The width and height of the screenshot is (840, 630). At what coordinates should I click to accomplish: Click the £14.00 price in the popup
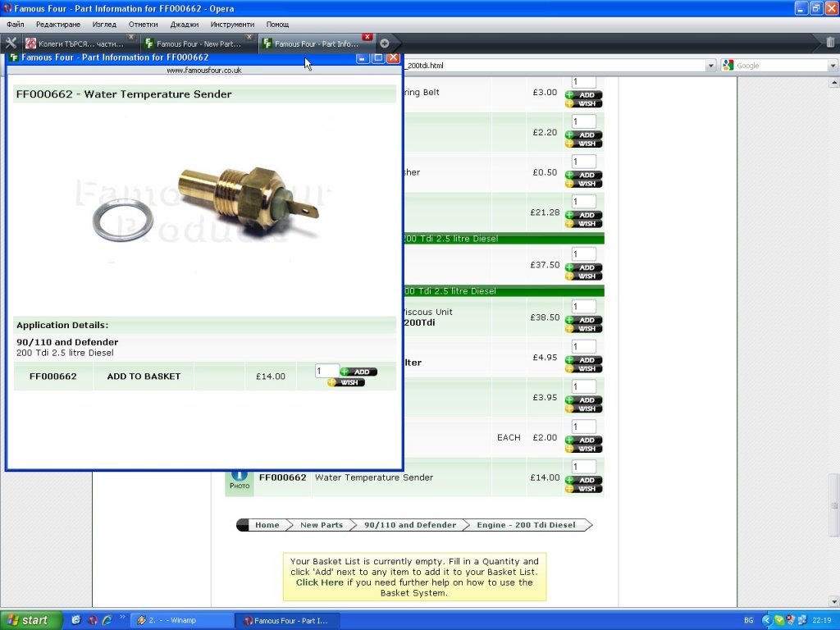(x=271, y=376)
